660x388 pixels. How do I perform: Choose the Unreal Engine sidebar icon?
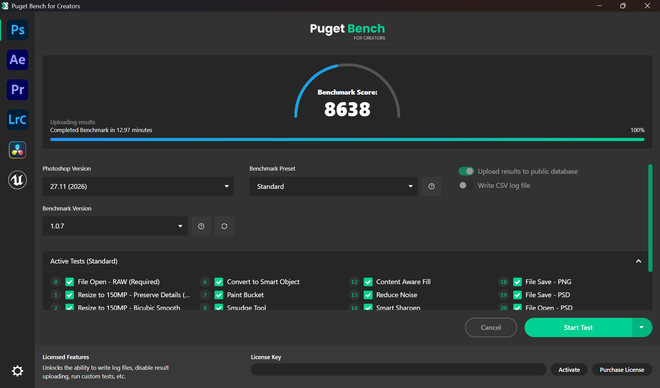click(x=17, y=180)
